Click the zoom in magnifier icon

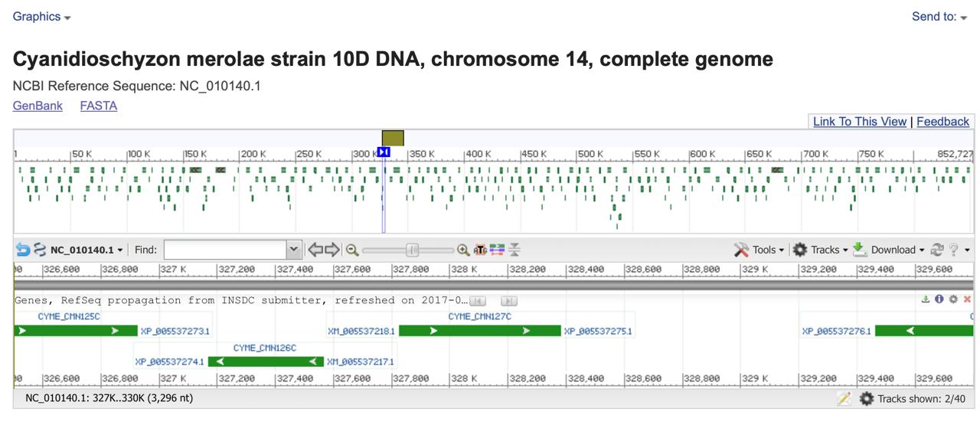pyautogui.click(x=463, y=250)
